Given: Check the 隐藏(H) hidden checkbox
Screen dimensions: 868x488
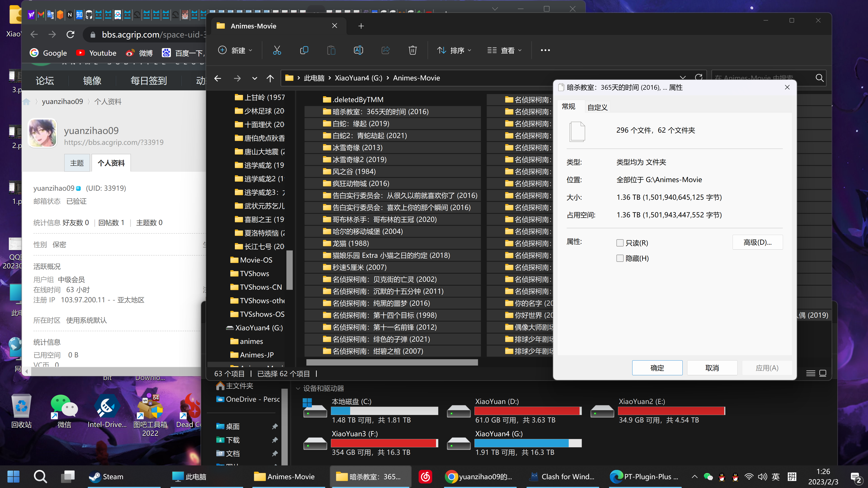Looking at the screenshot, I should [x=620, y=258].
